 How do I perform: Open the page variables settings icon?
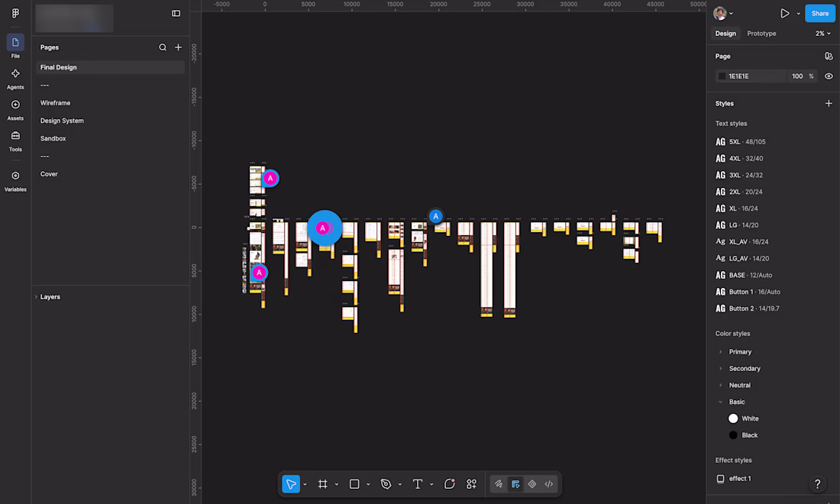click(x=829, y=57)
